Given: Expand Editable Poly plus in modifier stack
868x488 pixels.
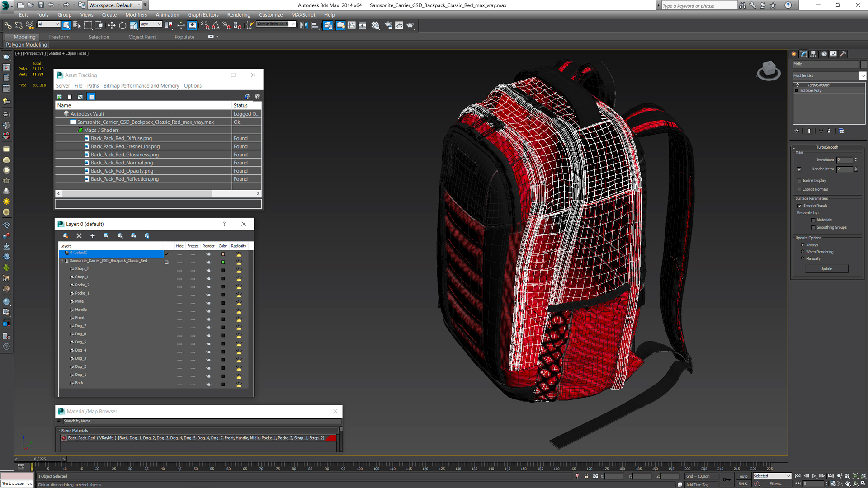Looking at the screenshot, I should 797,91.
